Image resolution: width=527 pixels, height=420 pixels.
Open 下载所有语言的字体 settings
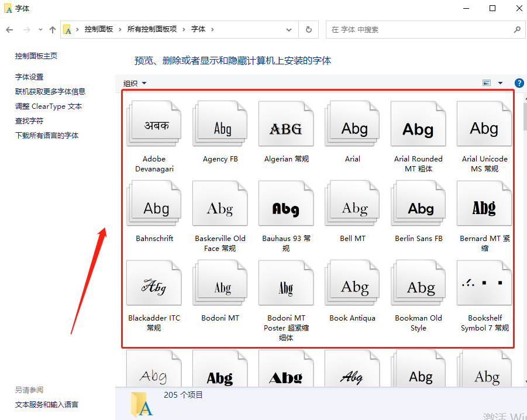46,135
